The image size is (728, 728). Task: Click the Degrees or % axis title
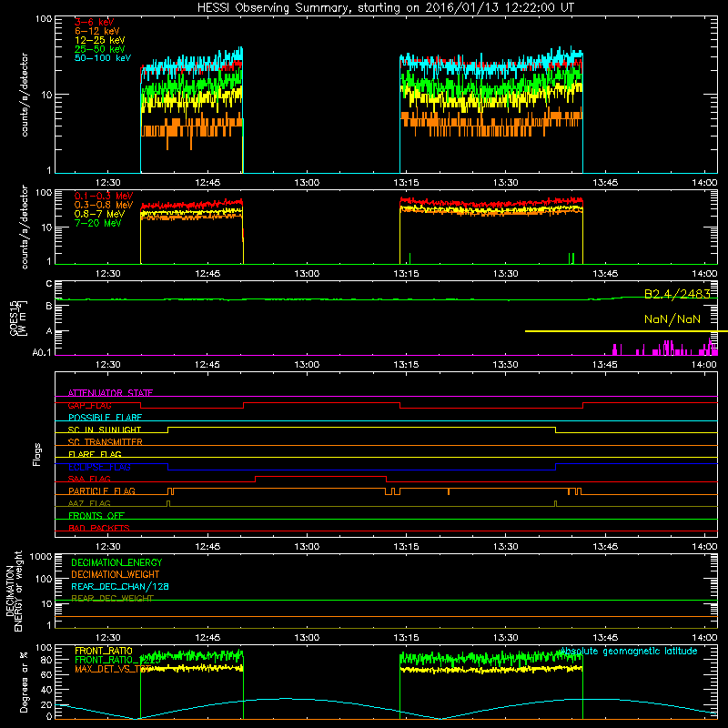coord(24,682)
